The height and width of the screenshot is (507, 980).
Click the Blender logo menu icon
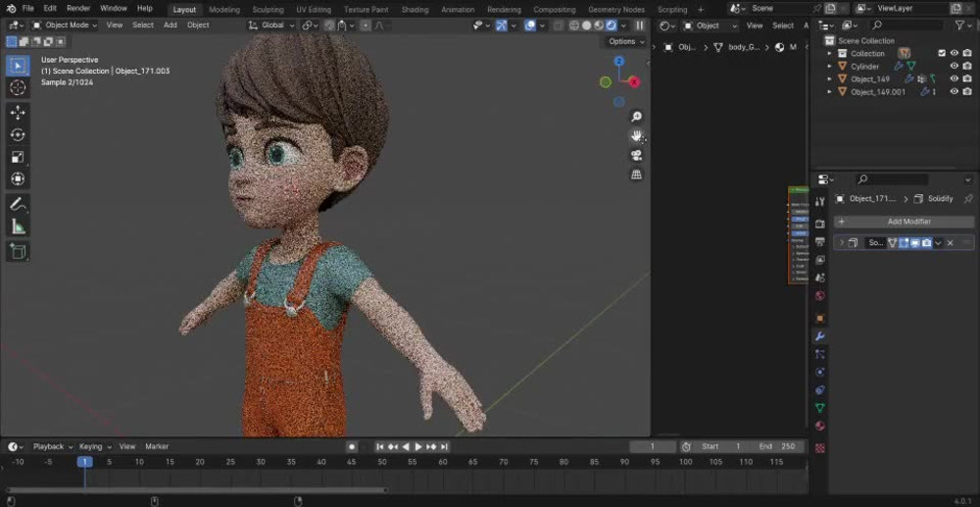pyautogui.click(x=11, y=9)
